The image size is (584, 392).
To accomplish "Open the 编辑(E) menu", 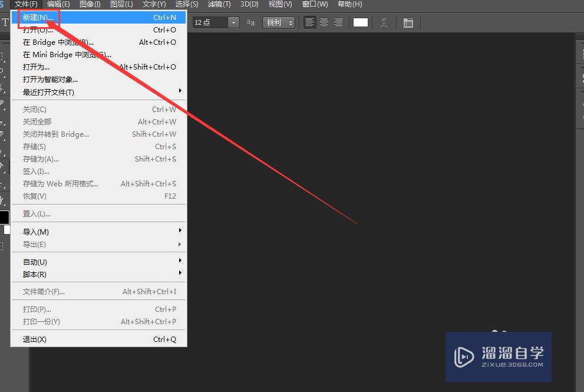I will tap(58, 4).
